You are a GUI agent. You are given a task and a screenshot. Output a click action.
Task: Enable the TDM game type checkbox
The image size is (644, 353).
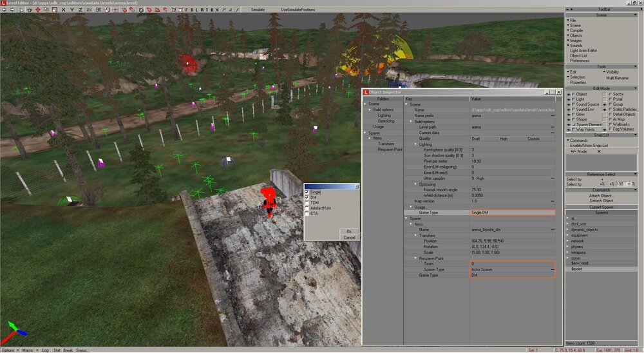307,203
